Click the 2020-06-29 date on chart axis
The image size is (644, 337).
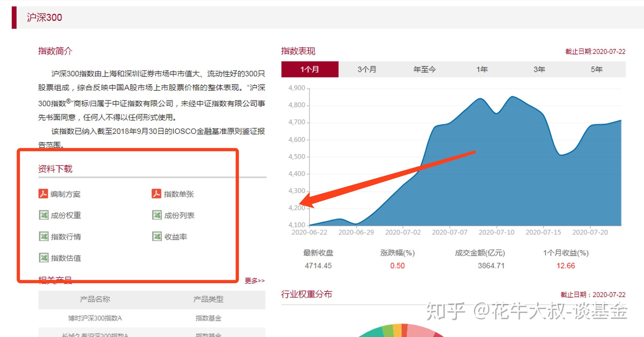[x=356, y=232]
